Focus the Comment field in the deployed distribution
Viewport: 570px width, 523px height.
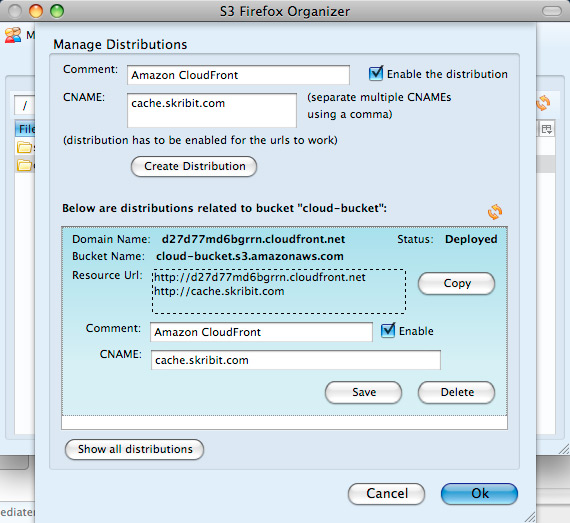(x=261, y=332)
